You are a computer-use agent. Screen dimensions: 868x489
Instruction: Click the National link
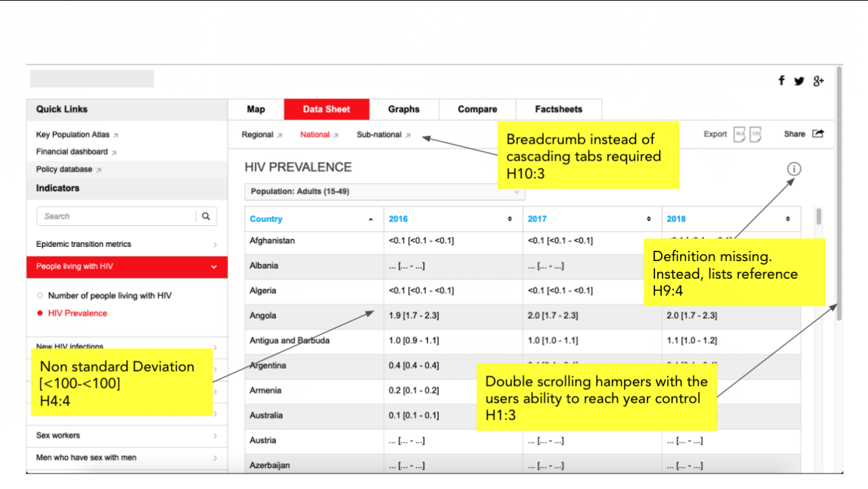[315, 134]
